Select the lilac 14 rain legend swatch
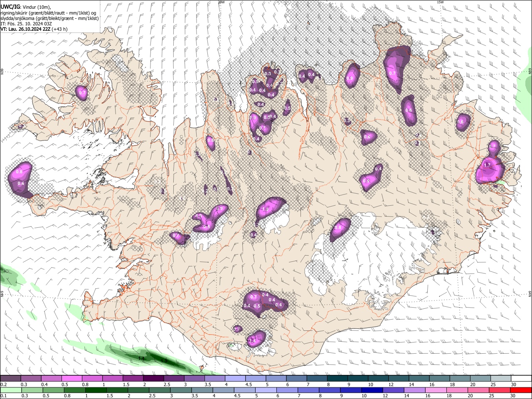This screenshot has width=532, height=399. point(414,390)
